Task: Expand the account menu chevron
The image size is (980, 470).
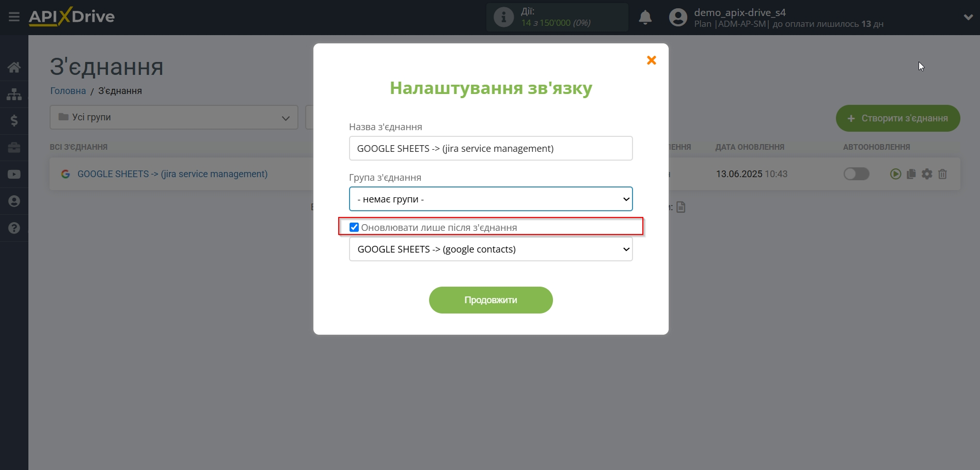Action: tap(968, 17)
